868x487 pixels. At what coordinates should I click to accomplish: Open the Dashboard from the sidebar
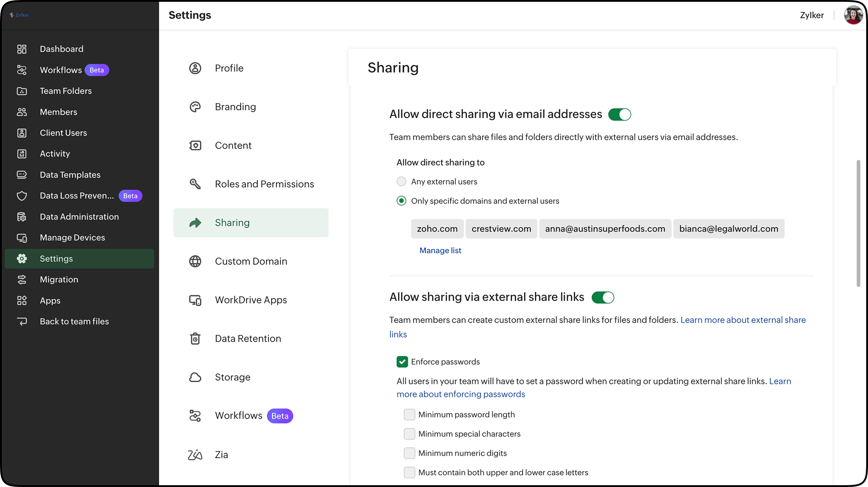(62, 49)
